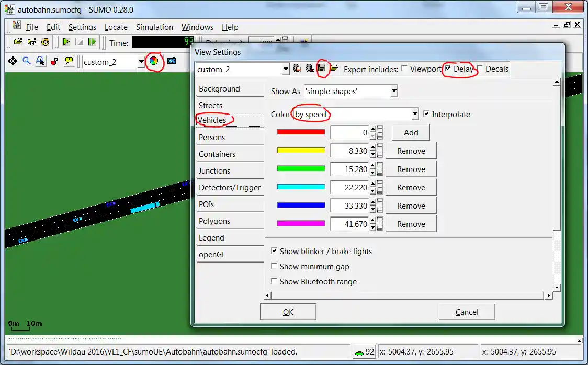Enable Show minimum gap
This screenshot has height=365, width=588.
(x=275, y=266)
